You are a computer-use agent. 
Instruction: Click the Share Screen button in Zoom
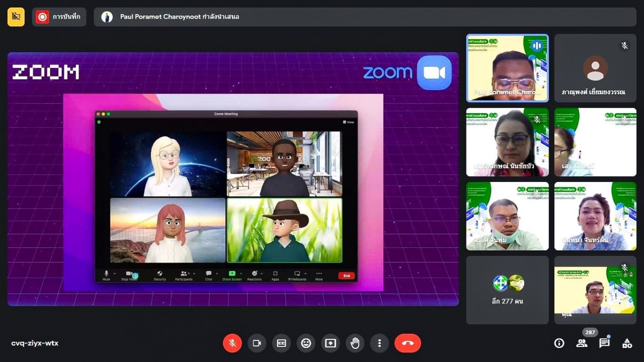[x=232, y=275]
